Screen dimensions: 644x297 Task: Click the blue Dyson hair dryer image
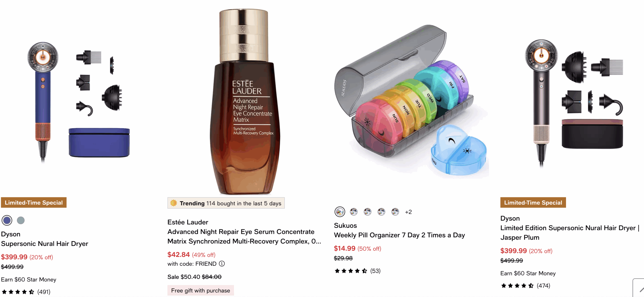click(78, 102)
